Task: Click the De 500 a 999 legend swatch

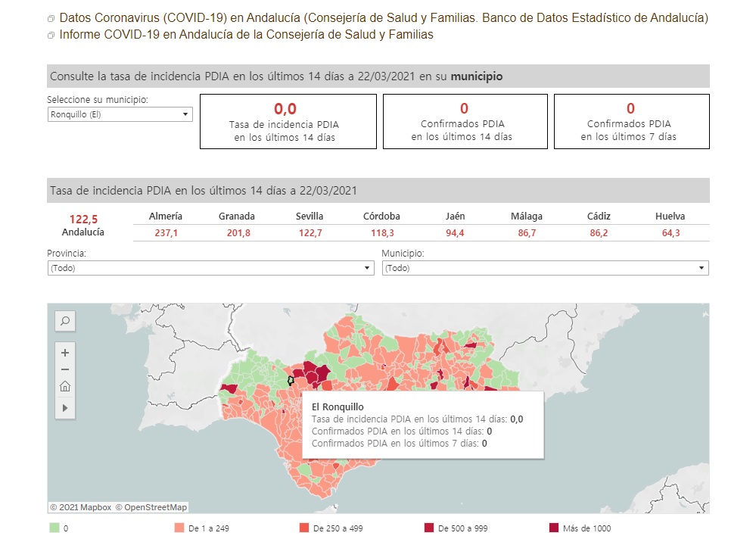Action: tap(429, 528)
